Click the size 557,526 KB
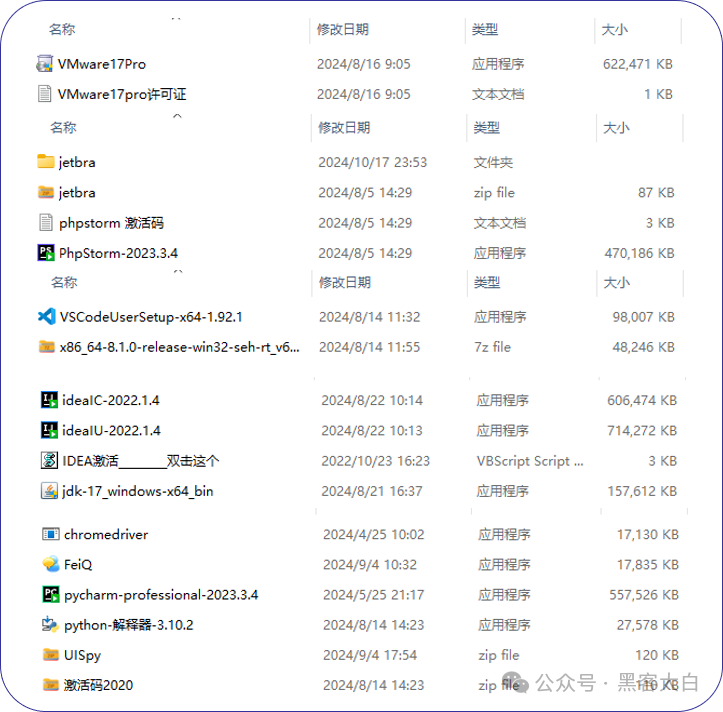Screen dimensions: 723x712 644,595
